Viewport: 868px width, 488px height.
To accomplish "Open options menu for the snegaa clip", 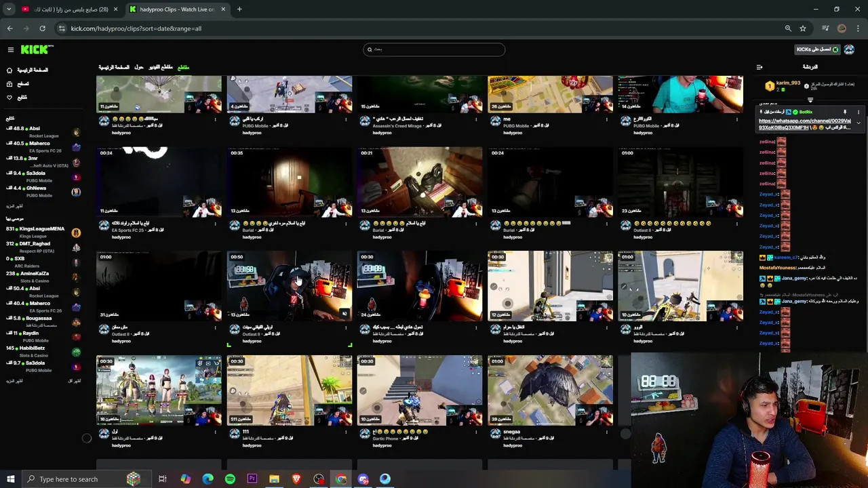I will pos(606,433).
